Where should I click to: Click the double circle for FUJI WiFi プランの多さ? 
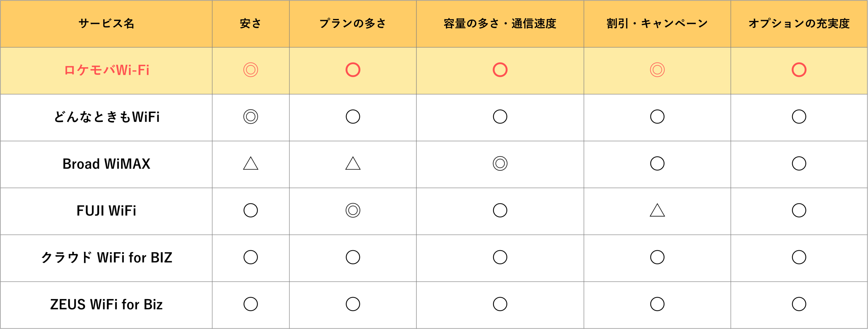point(353,211)
